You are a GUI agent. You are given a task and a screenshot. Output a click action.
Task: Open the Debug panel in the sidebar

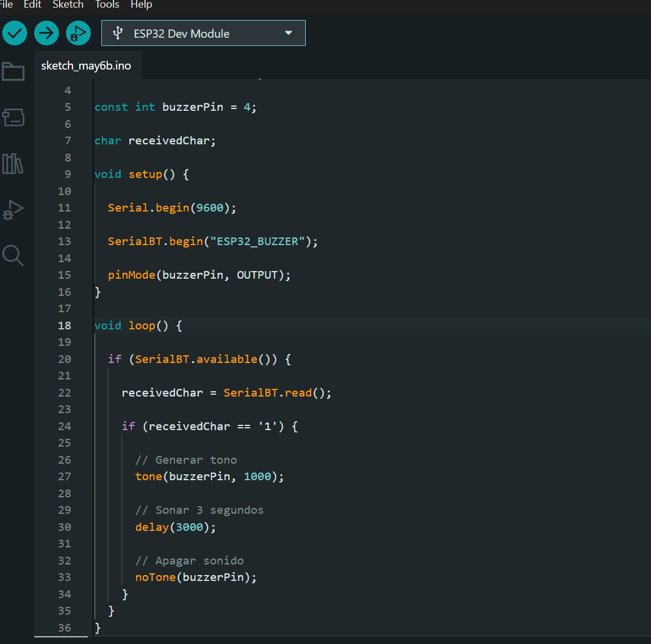point(13,210)
